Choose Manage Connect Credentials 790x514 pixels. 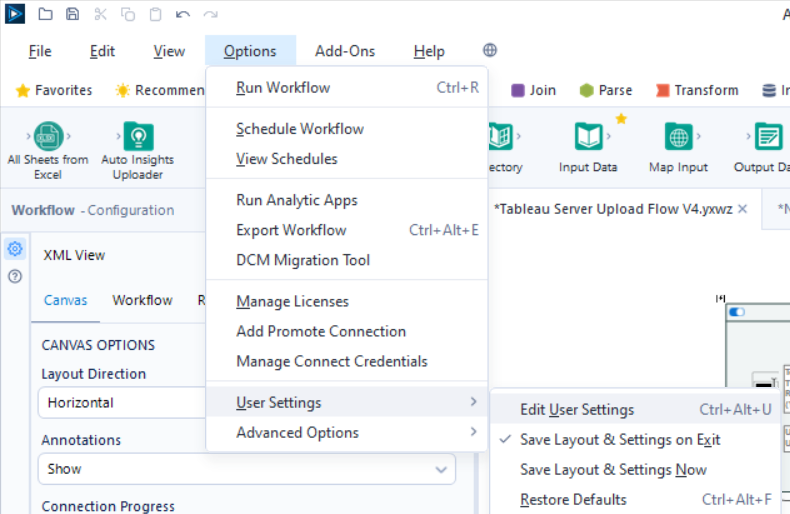pos(347,361)
